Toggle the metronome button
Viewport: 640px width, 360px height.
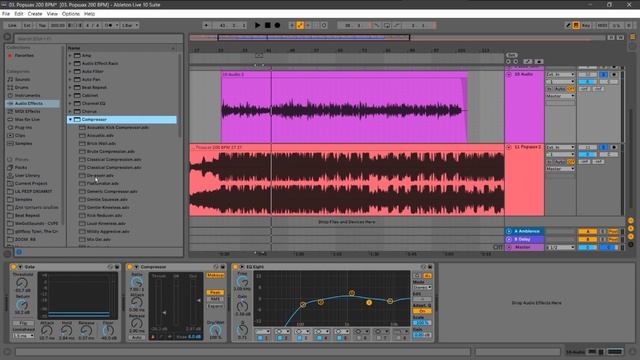pos(109,25)
